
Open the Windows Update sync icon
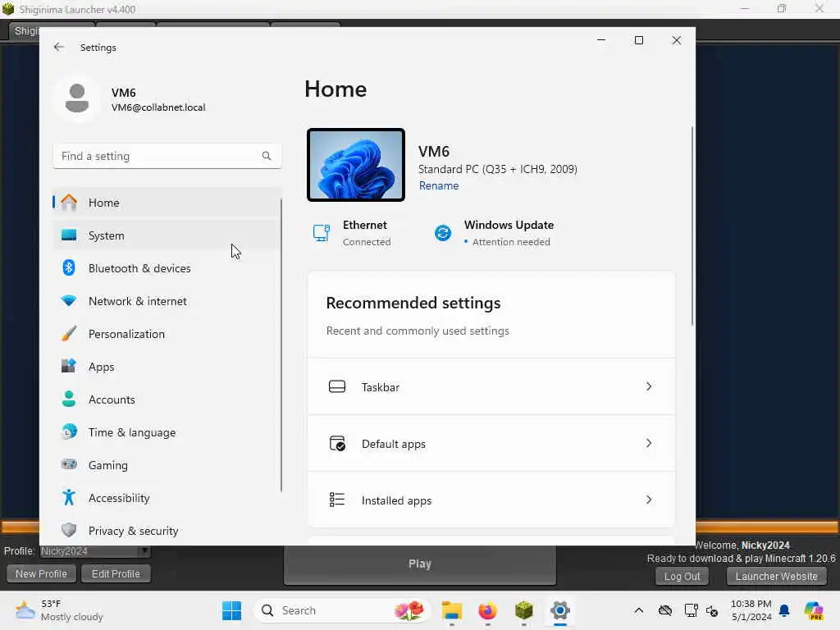pos(442,233)
